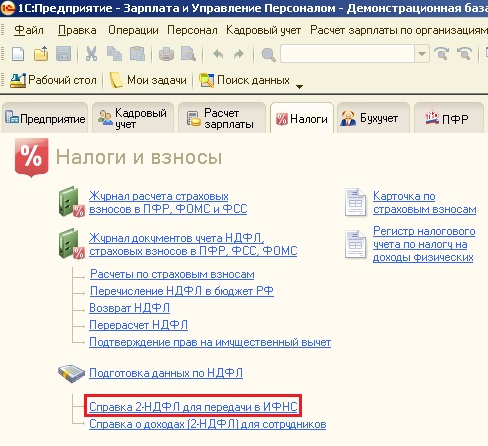Click the Рабочий стол toolbar button
The width and height of the screenshot is (488, 446).
[53, 80]
